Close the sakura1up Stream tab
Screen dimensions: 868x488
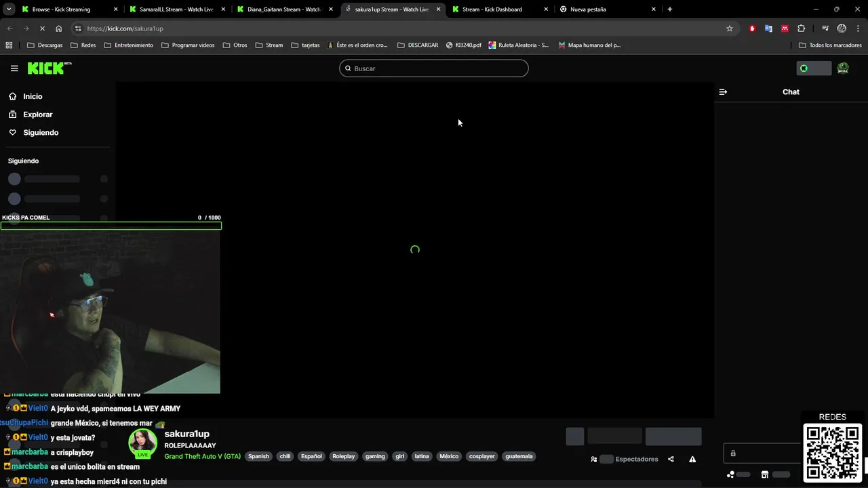(x=438, y=9)
